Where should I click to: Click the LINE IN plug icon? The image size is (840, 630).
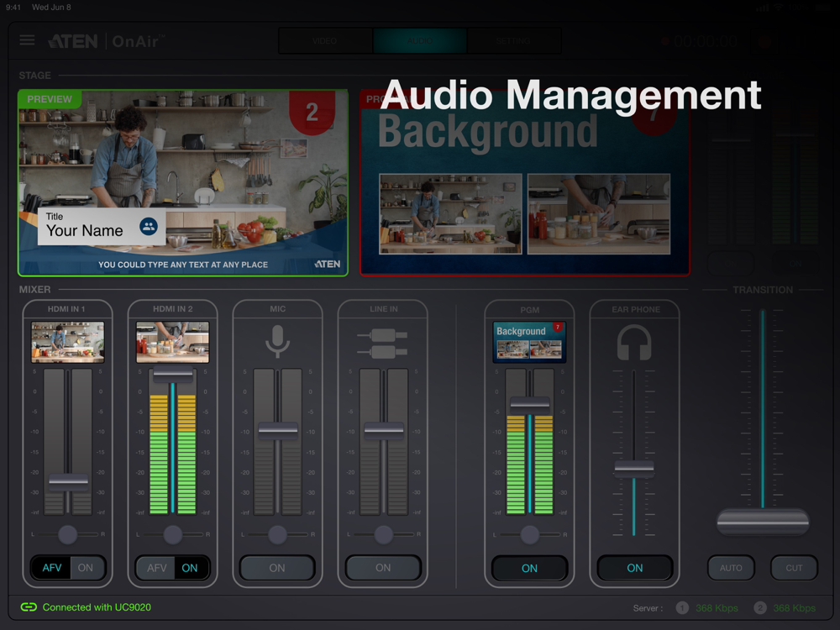click(382, 344)
